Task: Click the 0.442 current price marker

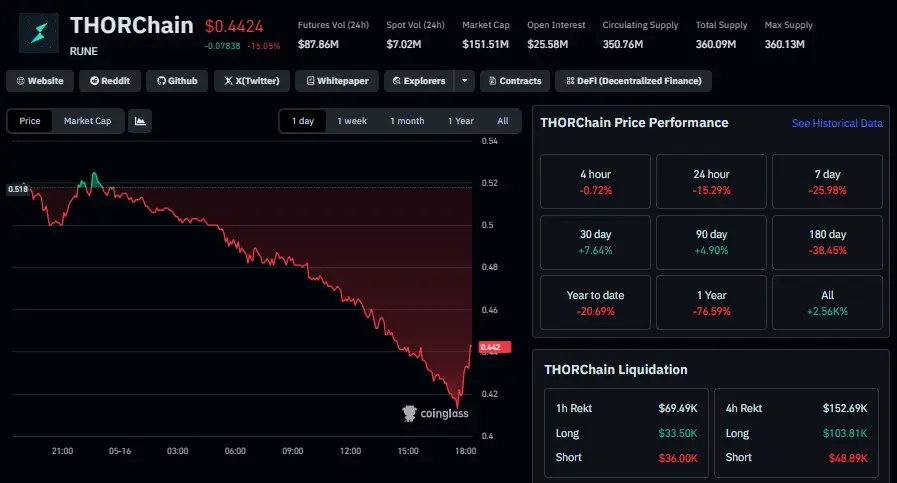Action: tap(494, 347)
